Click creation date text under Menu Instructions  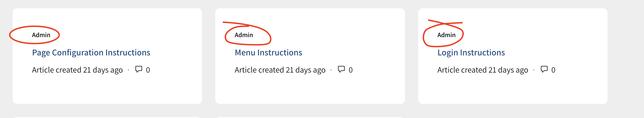pos(280,70)
